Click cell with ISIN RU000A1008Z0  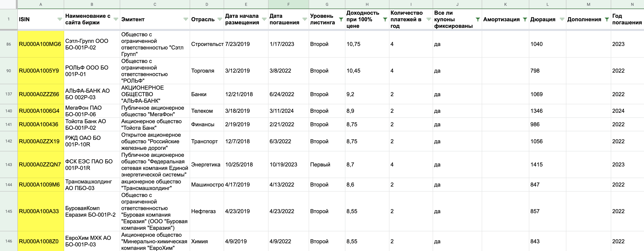point(41,241)
